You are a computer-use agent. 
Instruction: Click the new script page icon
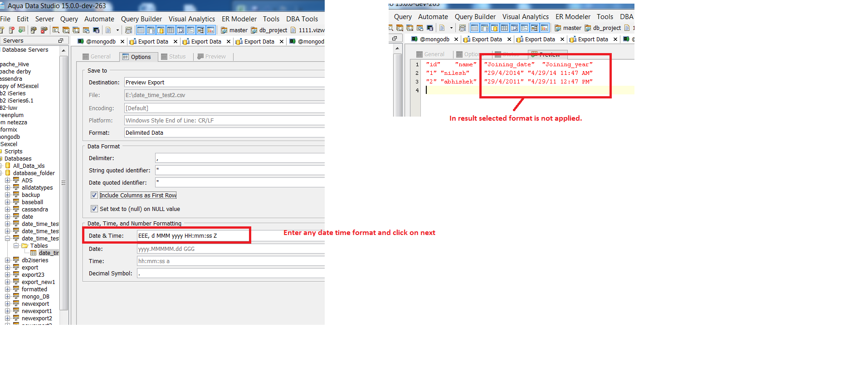[x=108, y=30]
